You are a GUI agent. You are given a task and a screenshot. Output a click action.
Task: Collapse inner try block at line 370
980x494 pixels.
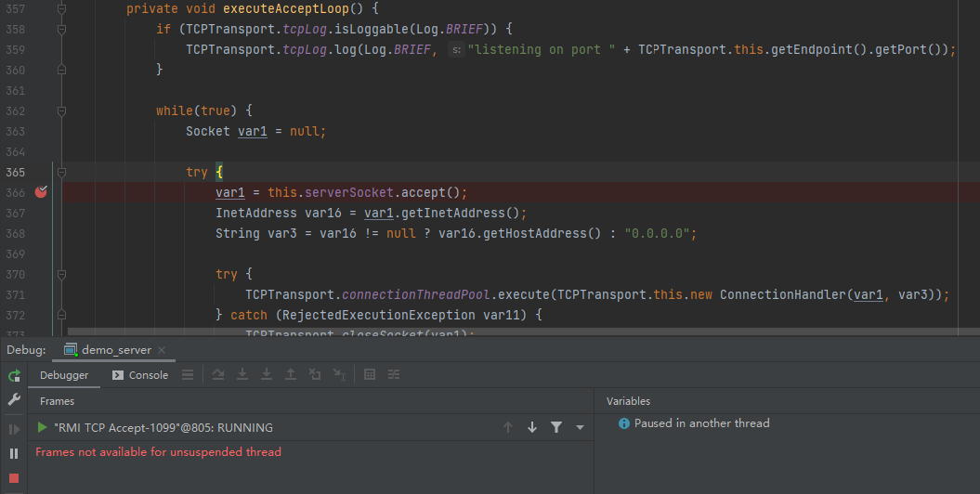tap(62, 274)
